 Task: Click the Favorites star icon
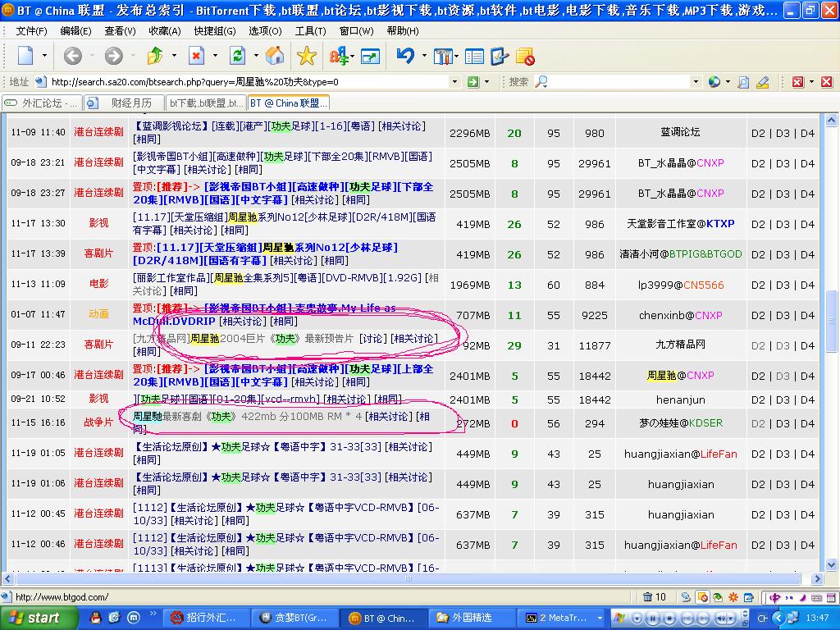click(307, 56)
